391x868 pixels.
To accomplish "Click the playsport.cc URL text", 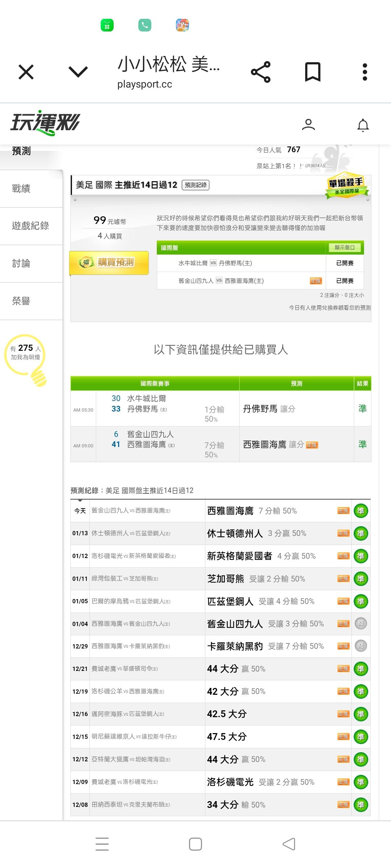I will tap(144, 84).
